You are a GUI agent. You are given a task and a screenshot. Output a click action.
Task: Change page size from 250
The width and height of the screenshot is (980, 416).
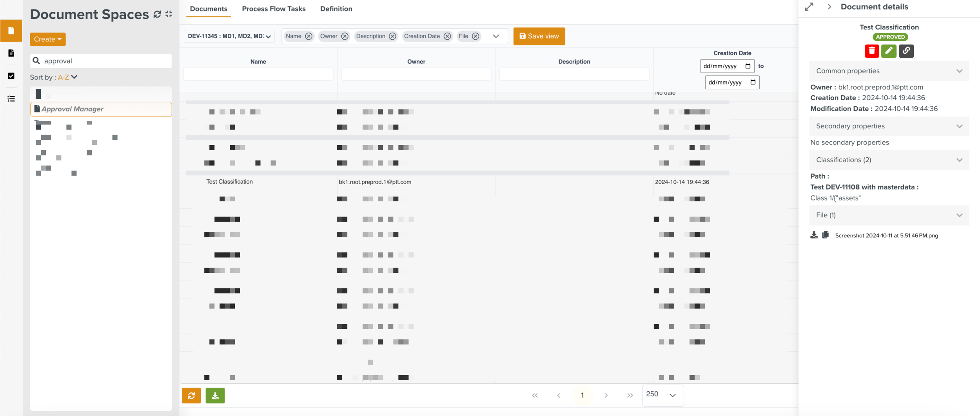663,395
